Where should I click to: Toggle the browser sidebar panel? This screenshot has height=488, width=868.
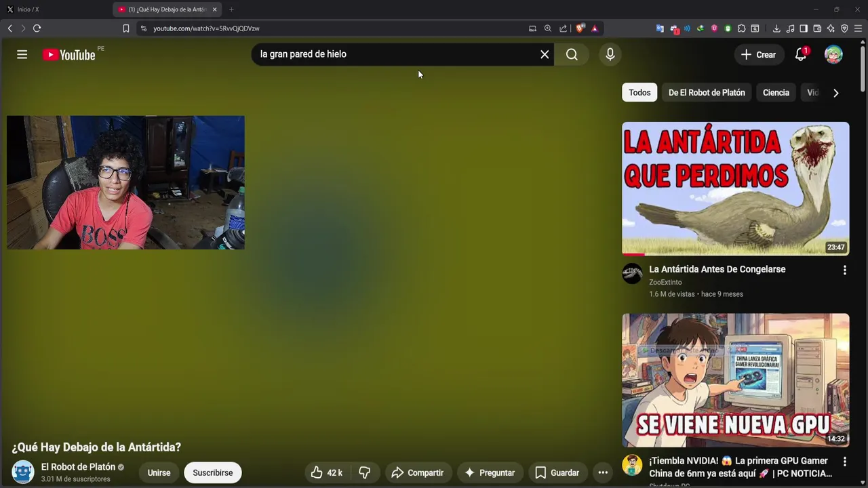(804, 28)
